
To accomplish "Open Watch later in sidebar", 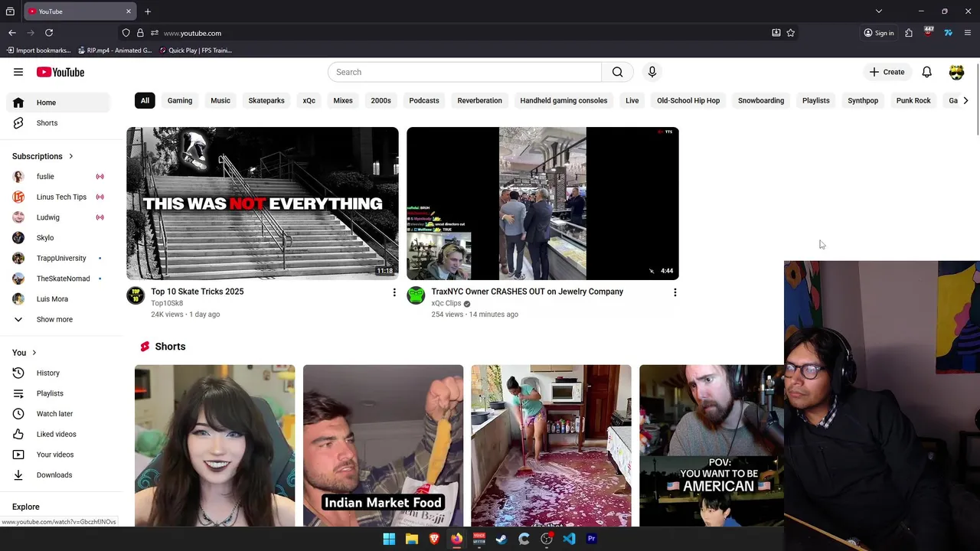I will (x=60, y=414).
